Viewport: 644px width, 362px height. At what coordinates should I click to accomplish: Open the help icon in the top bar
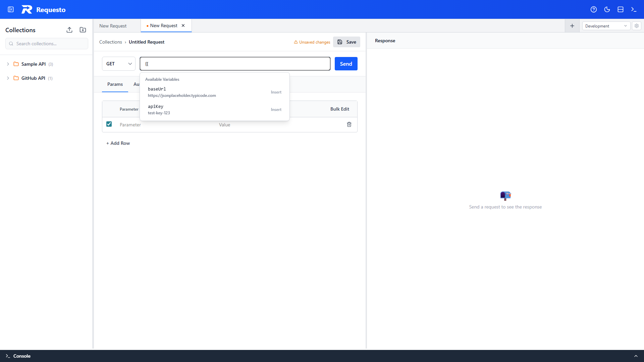(x=594, y=9)
